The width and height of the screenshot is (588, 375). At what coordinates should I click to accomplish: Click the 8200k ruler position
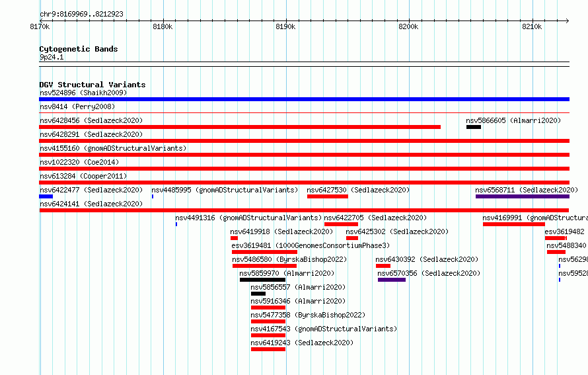tap(408, 26)
